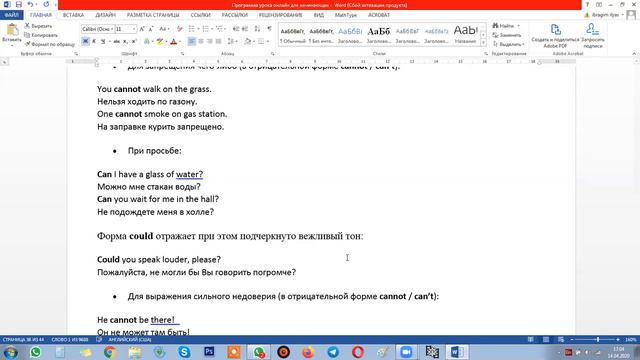Viewport: 640px width, 360px height.
Task: Click the decrease indent icon
Action: pyautogui.click(x=236, y=29)
